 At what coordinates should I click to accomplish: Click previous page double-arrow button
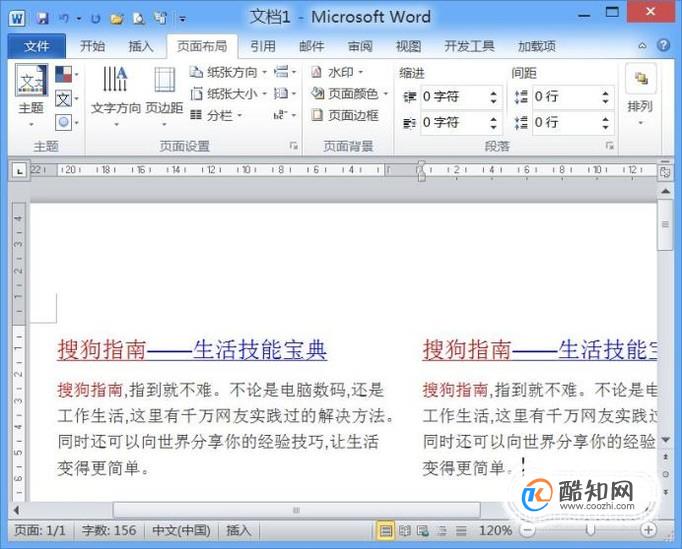(x=665, y=457)
